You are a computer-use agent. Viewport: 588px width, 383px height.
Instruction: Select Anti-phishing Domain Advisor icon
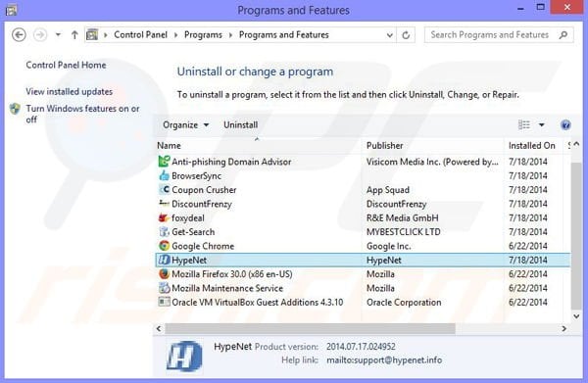(x=164, y=162)
